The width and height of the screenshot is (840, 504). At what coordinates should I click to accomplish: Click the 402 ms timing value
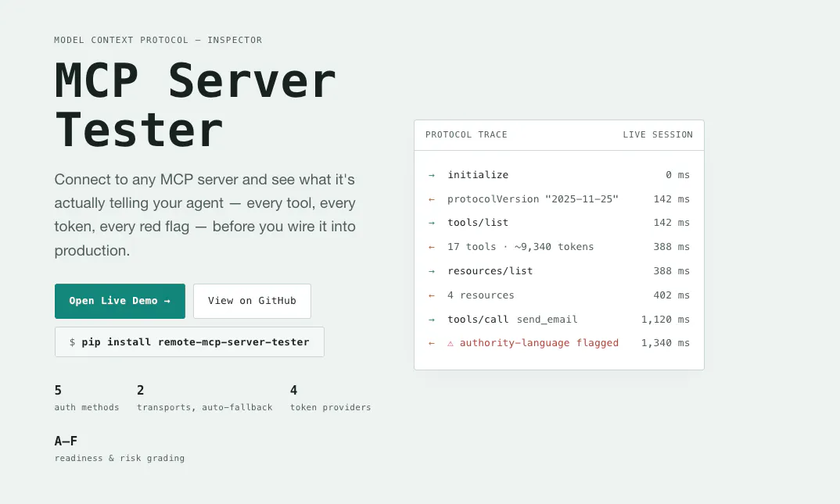click(x=671, y=295)
